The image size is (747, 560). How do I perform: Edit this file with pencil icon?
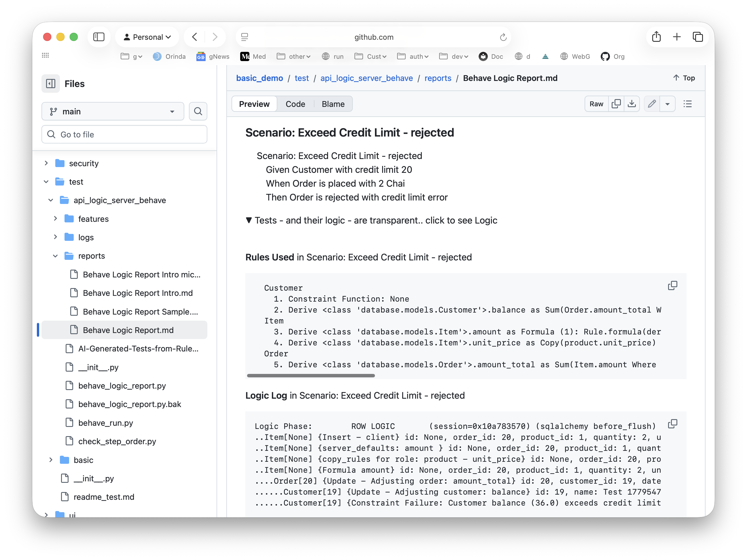(652, 104)
